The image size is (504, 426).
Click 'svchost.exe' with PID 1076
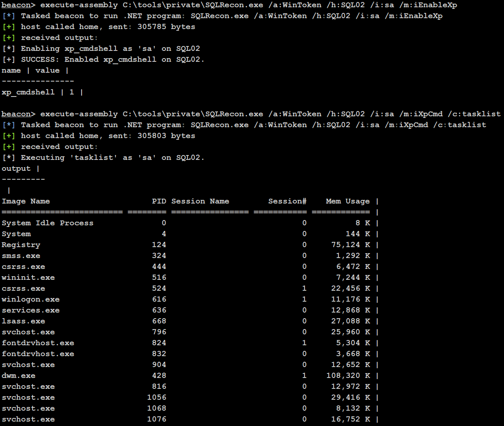[x=28, y=419]
